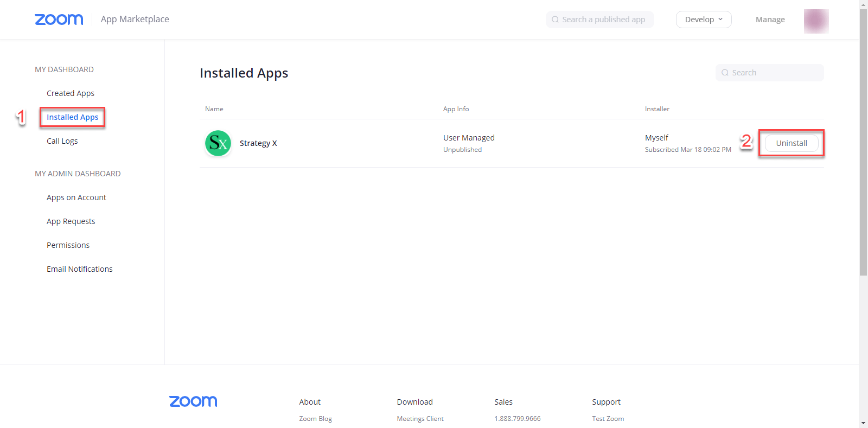
Task: Uninstall the Strategy X app
Action: pyautogui.click(x=791, y=143)
